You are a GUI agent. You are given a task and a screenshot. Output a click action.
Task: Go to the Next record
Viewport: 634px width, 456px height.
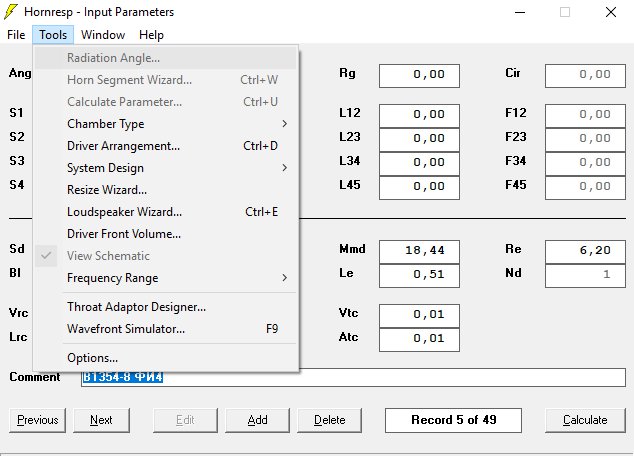[x=101, y=420]
